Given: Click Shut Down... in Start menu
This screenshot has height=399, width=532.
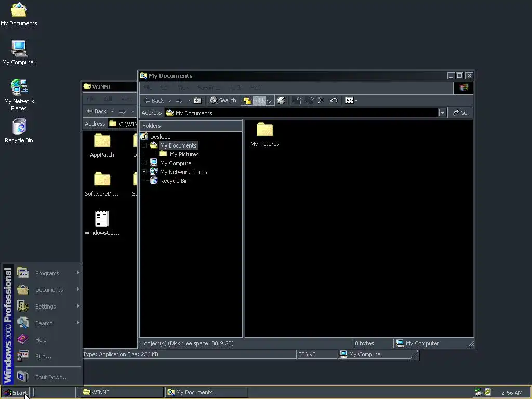Looking at the screenshot, I should (48, 377).
